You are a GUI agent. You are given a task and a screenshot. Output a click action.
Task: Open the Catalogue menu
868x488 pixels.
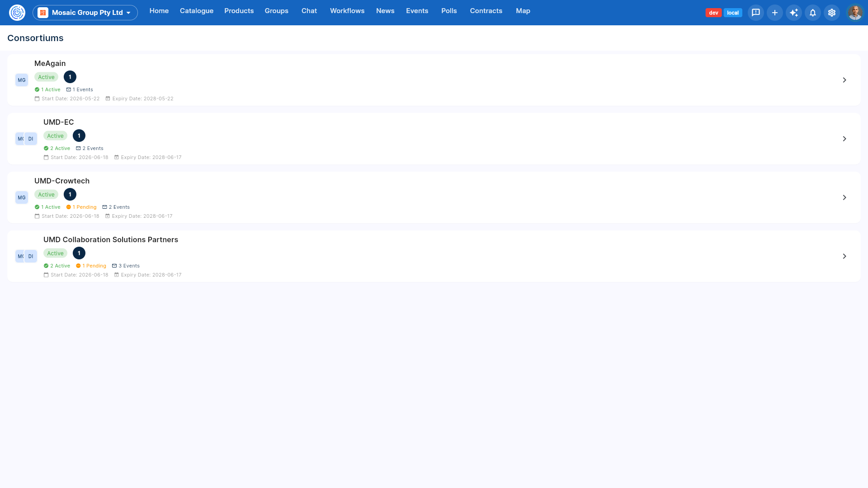click(197, 11)
